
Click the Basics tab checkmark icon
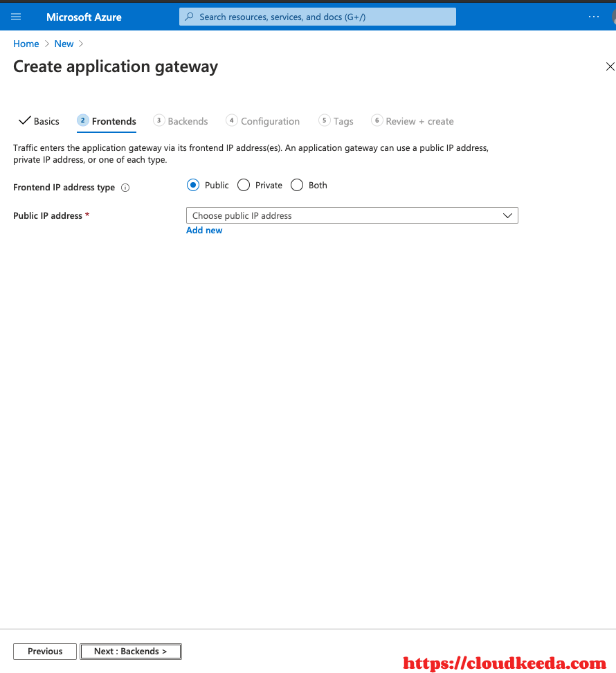click(x=24, y=120)
